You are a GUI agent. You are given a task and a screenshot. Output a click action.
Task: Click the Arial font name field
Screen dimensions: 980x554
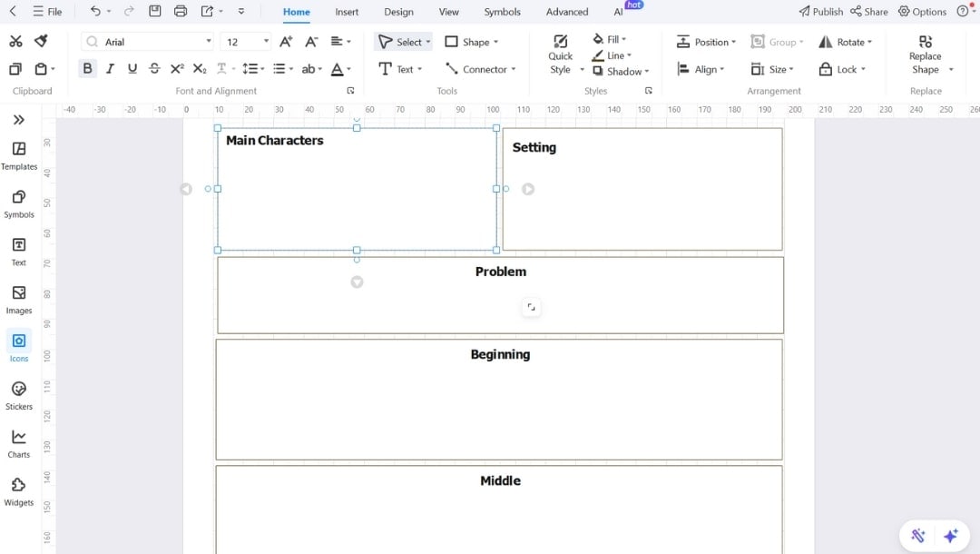[x=148, y=42]
